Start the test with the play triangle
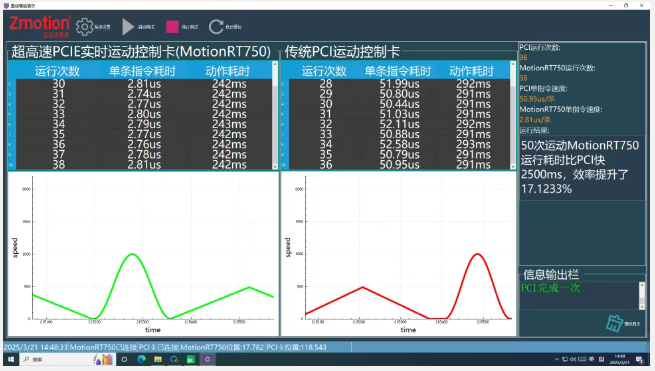This screenshot has width=655, height=371. click(x=128, y=27)
